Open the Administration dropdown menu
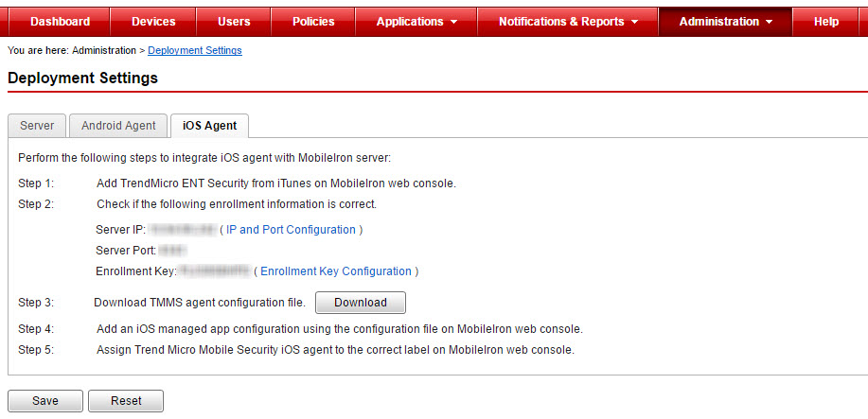The image size is (868, 419). click(x=725, y=22)
